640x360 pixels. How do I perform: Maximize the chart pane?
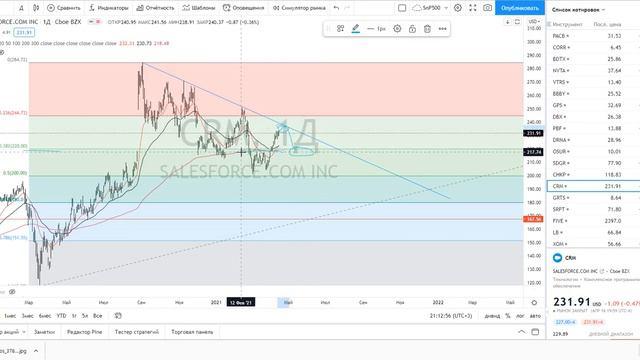point(517,22)
